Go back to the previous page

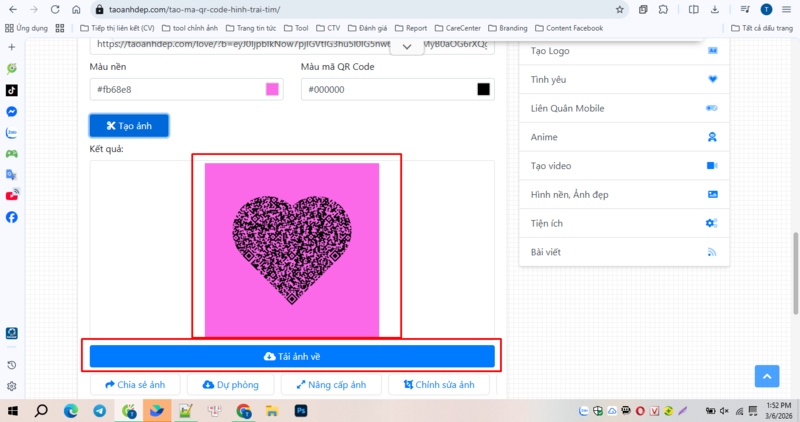click(13, 9)
